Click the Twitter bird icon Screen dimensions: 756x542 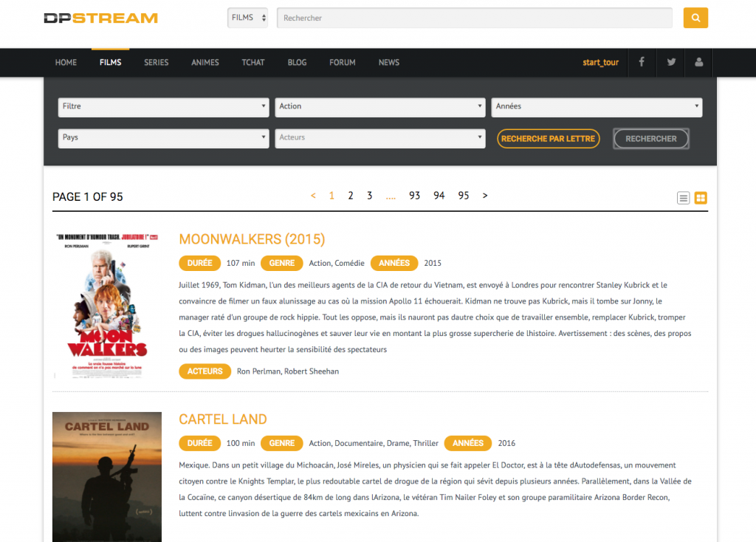point(670,62)
